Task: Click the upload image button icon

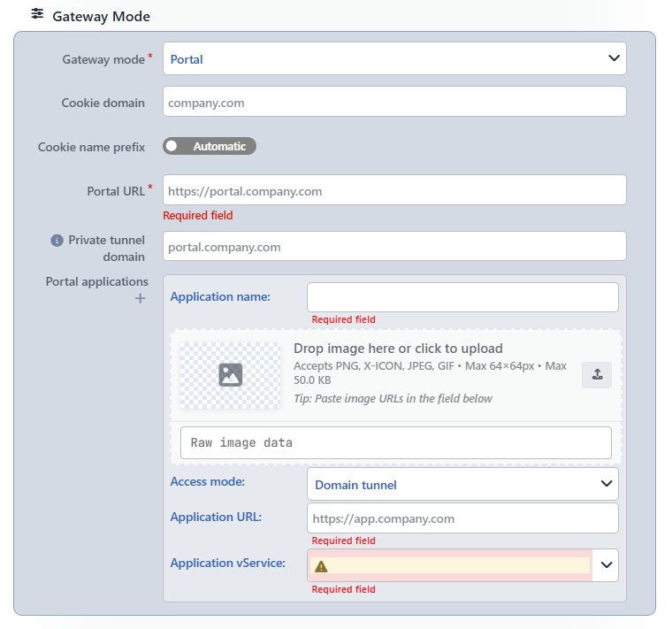Action: point(597,375)
